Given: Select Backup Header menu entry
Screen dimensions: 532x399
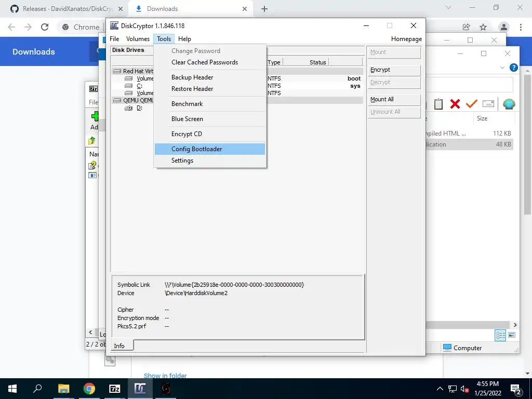Looking at the screenshot, I should click(x=210, y=77).
